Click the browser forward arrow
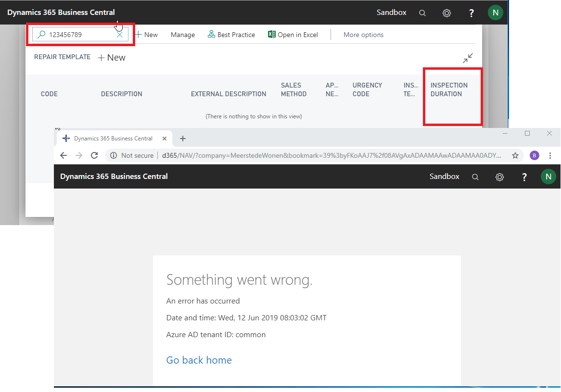This screenshot has height=392, width=561. [x=79, y=155]
